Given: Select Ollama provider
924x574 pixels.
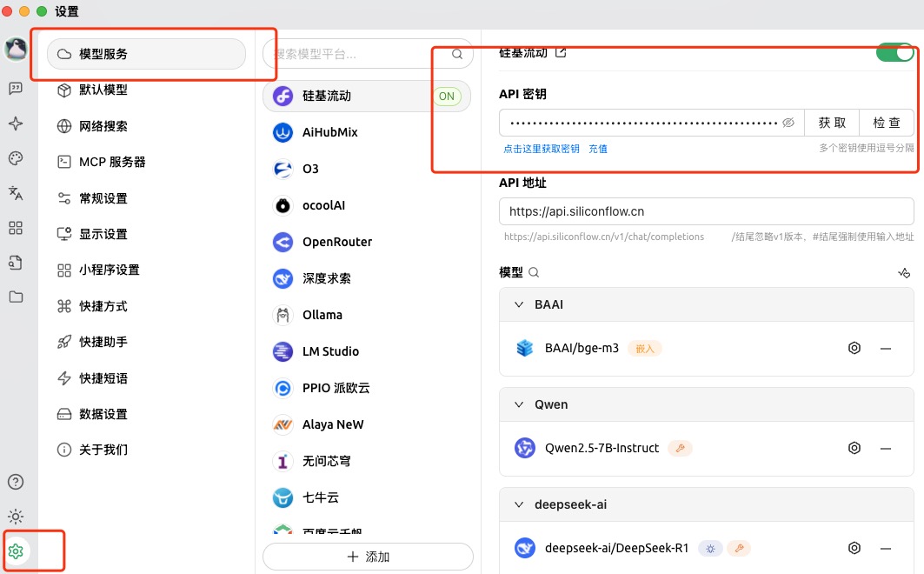Looking at the screenshot, I should 367,316.
